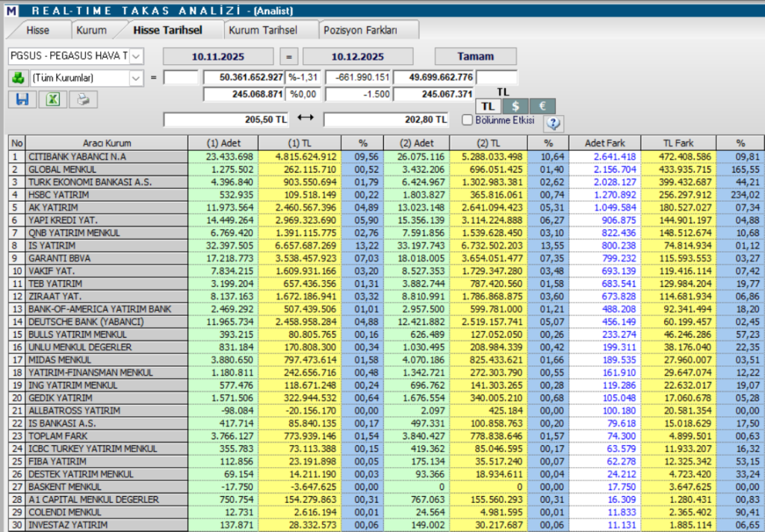Save the current analysis data
Image resolution: width=765 pixels, height=532 pixels.
click(x=21, y=99)
